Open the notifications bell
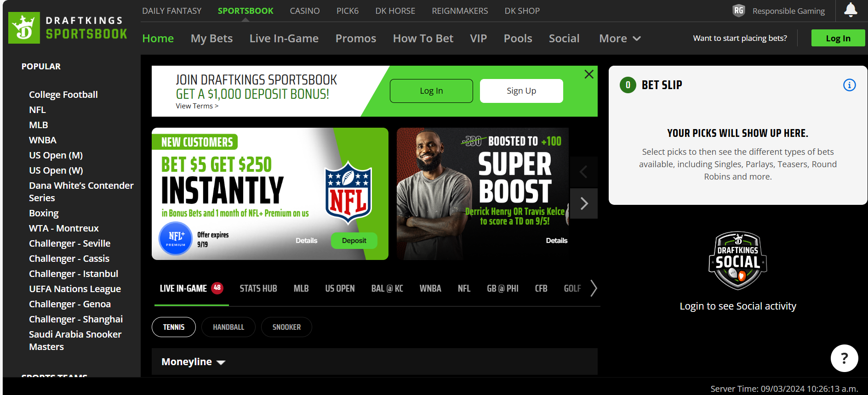The height and width of the screenshot is (395, 868). click(x=851, y=10)
